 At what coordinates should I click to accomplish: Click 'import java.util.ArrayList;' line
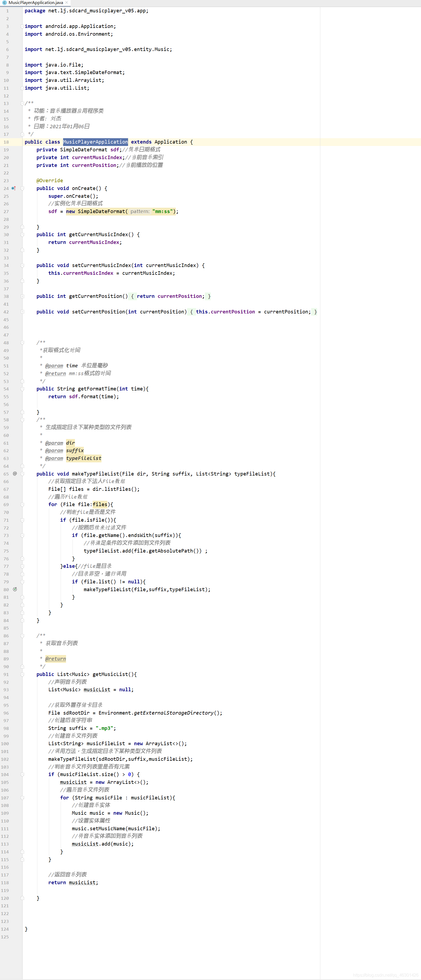tap(64, 80)
